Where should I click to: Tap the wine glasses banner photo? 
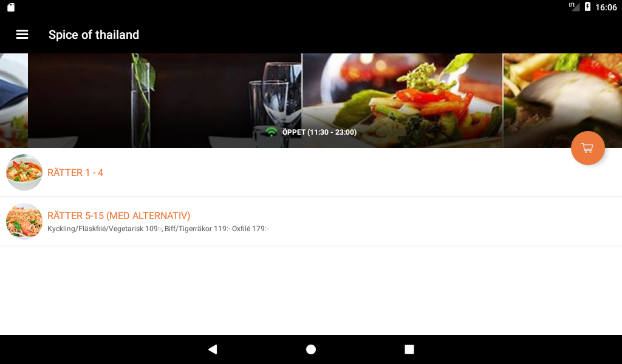point(165,101)
